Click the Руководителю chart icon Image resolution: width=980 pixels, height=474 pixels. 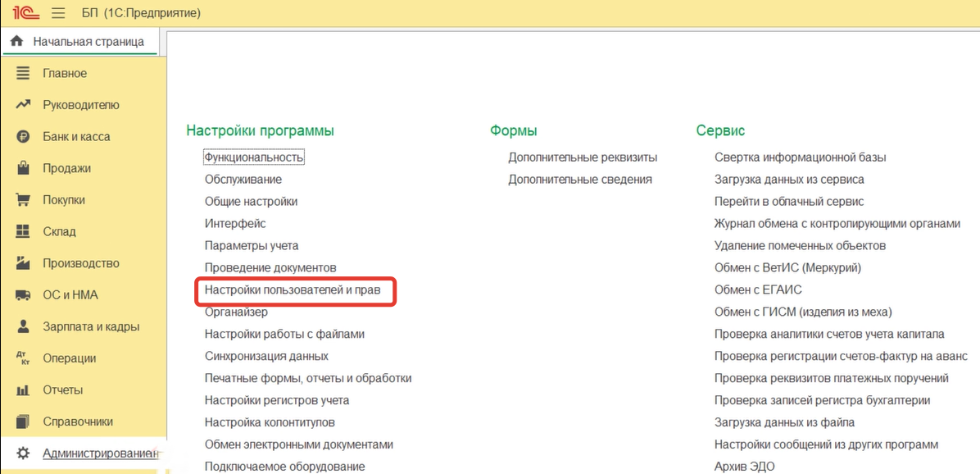click(x=24, y=105)
